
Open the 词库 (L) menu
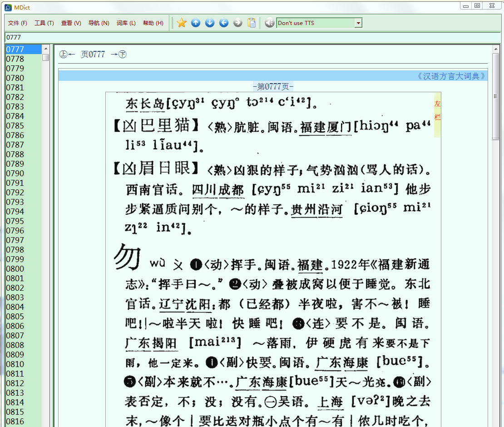(x=126, y=23)
